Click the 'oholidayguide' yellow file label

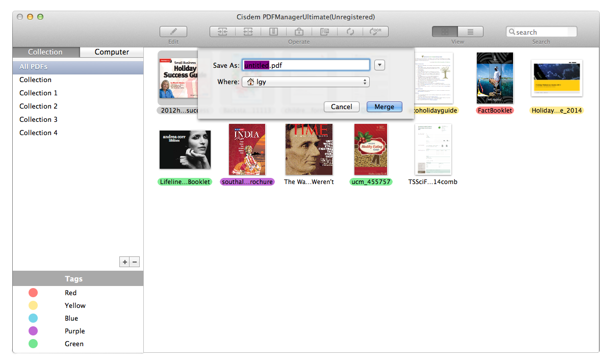436,110
